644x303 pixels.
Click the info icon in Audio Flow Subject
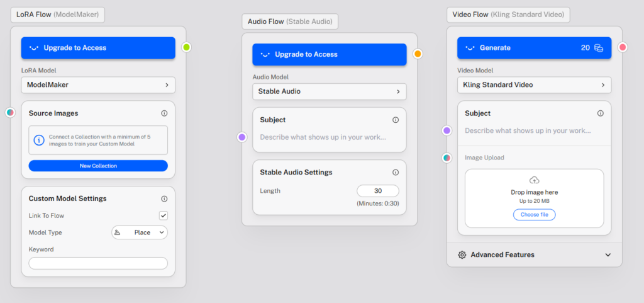click(x=396, y=120)
